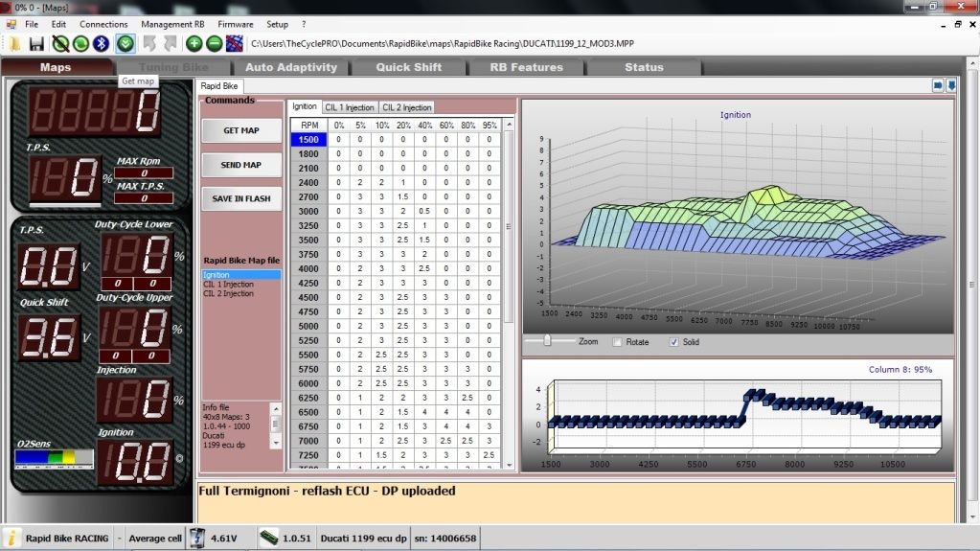Screen dimensions: 980x551
Task: Select CIL 2 Injection in map file list
Action: pyautogui.click(x=228, y=293)
